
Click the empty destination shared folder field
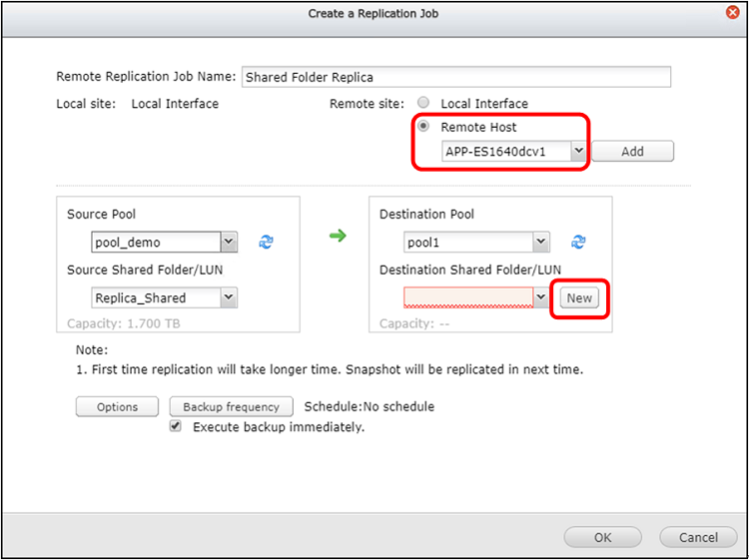point(468,297)
